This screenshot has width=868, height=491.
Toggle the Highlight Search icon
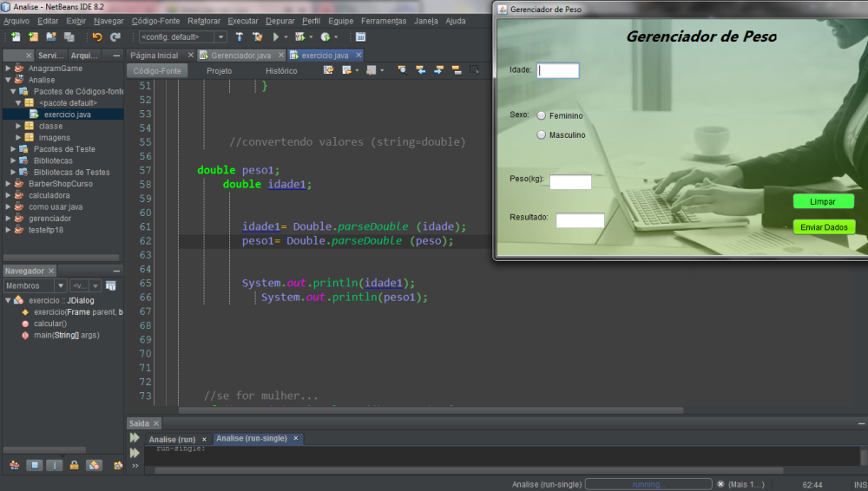pos(457,69)
